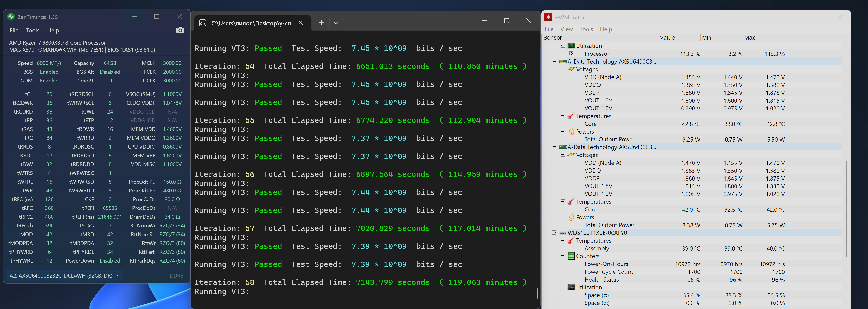Click the WDS100T1X0E drive icon
The width and height of the screenshot is (868, 309).
563,233
